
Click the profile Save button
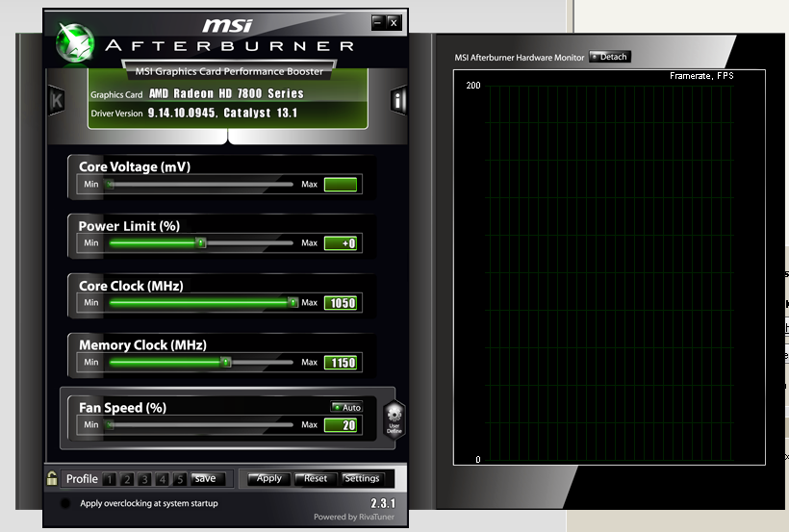point(208,479)
